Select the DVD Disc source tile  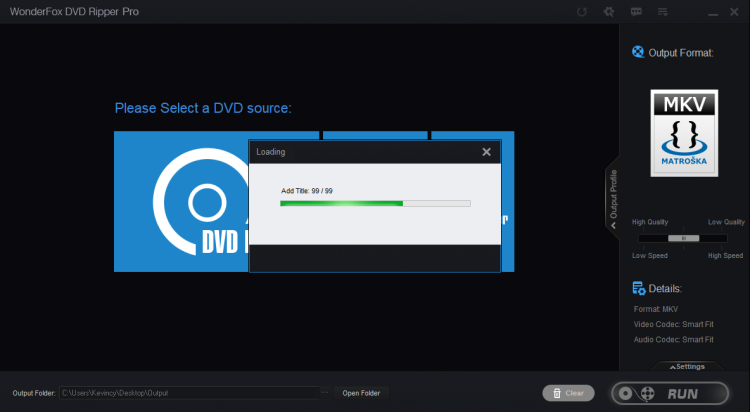click(182, 202)
